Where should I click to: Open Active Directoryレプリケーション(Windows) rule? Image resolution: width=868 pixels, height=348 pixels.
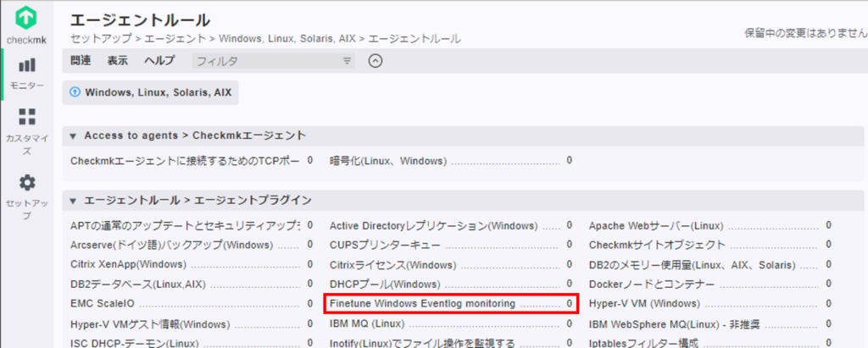point(433,226)
